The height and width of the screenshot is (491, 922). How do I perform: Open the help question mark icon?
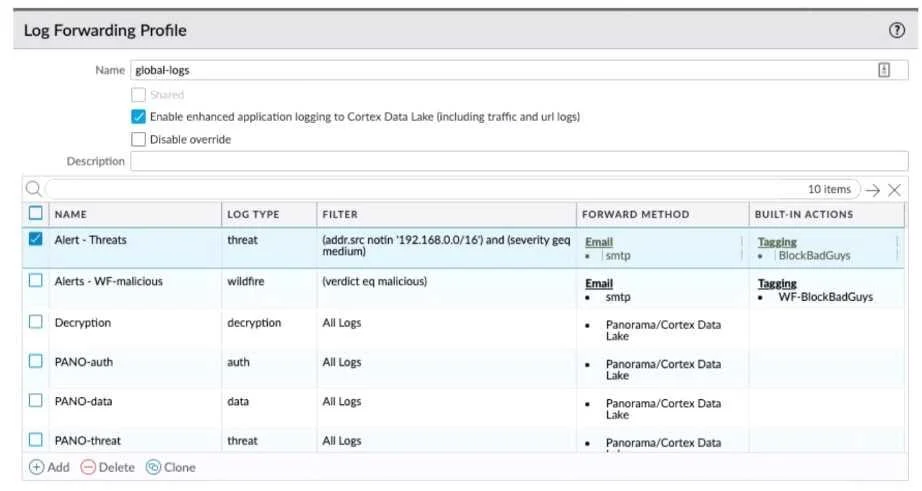click(896, 30)
